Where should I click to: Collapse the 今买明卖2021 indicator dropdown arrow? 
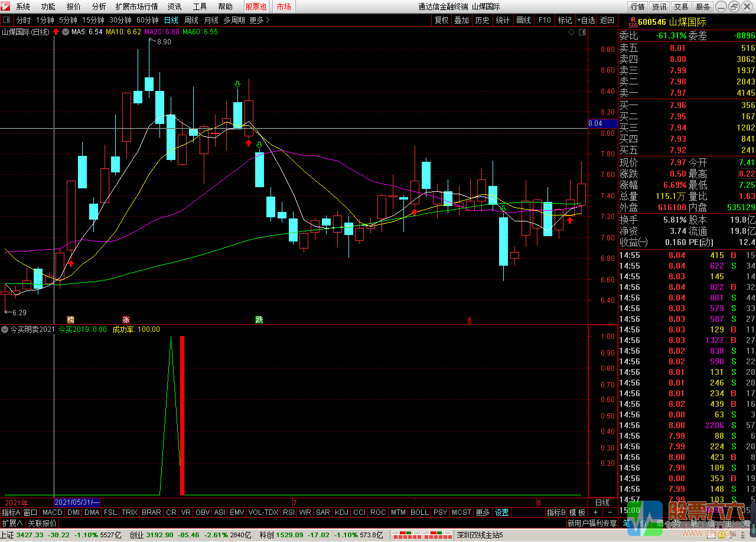click(x=5, y=329)
